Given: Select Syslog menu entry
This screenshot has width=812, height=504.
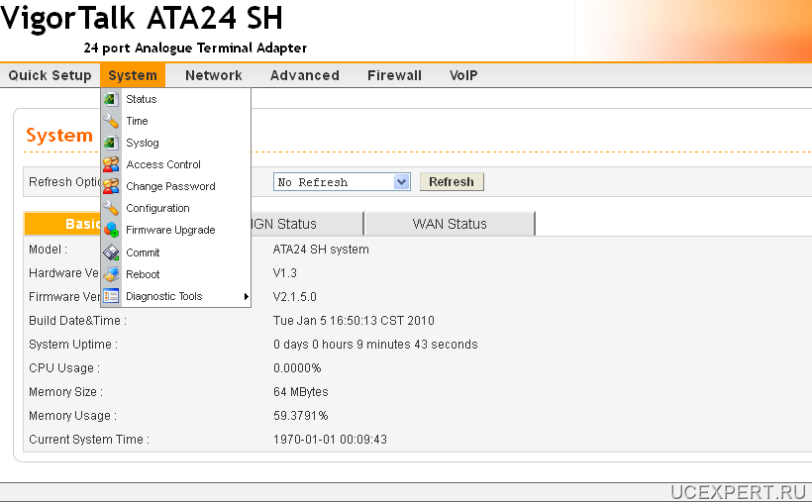Looking at the screenshot, I should coord(143,143).
